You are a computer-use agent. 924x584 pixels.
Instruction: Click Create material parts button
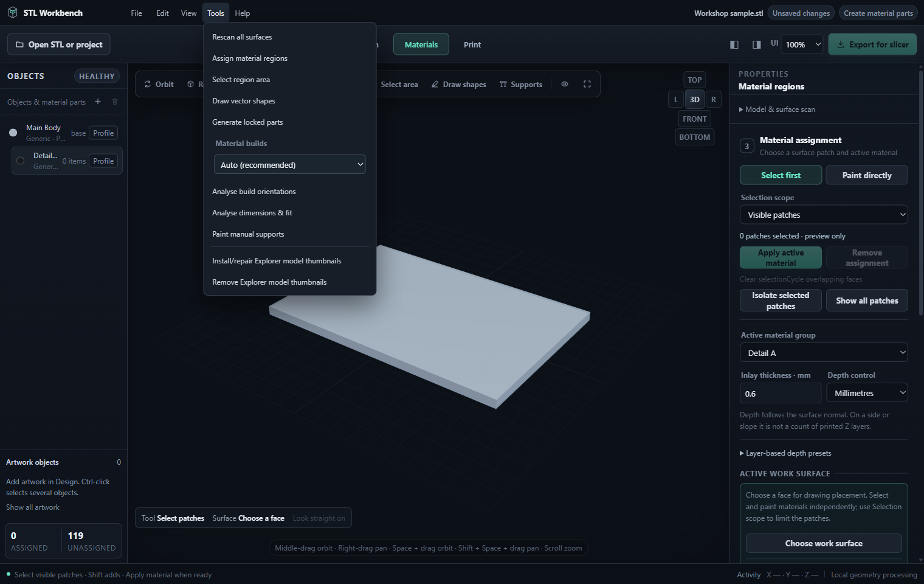[x=878, y=13]
